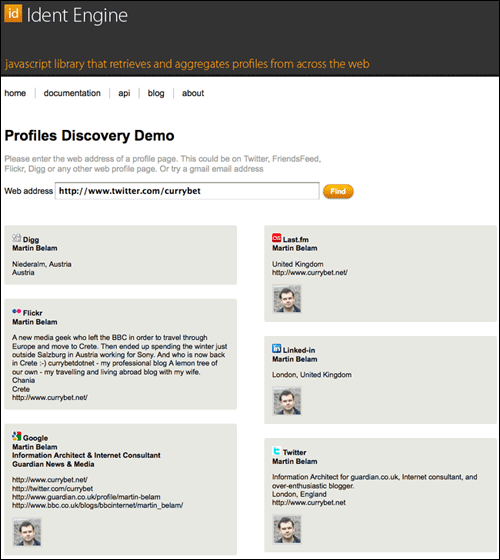Click the Digg service icon
Screen dimensions: 500x560
(x=16, y=238)
